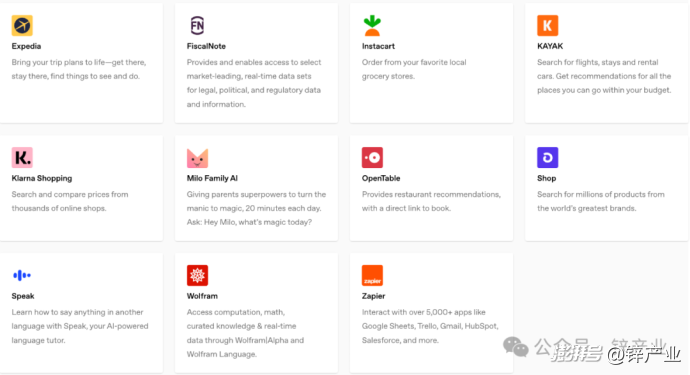Open the orange KAYAK K icon
This screenshot has height=375, width=690.
click(547, 26)
